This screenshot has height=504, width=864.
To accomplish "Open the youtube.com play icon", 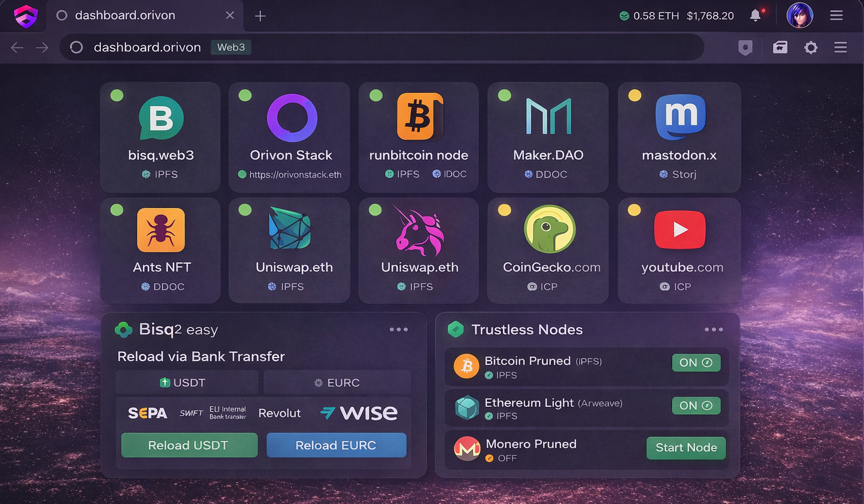I will click(680, 230).
